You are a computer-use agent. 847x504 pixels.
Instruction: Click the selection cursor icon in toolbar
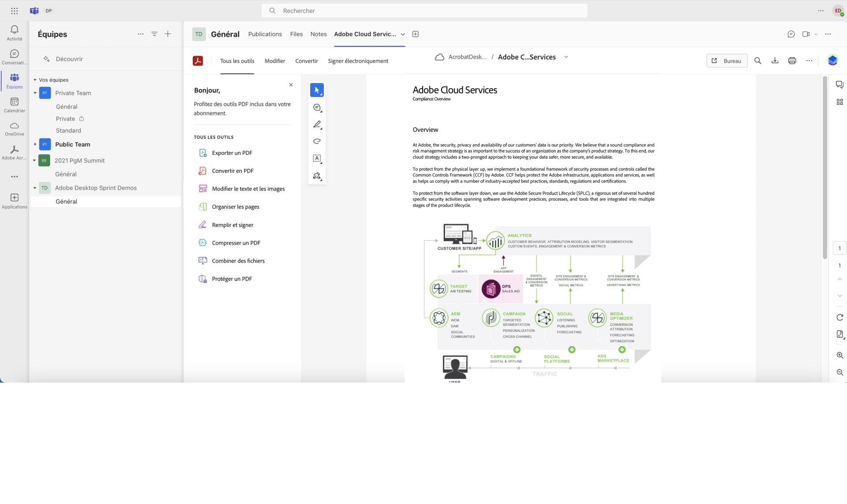pos(317,90)
